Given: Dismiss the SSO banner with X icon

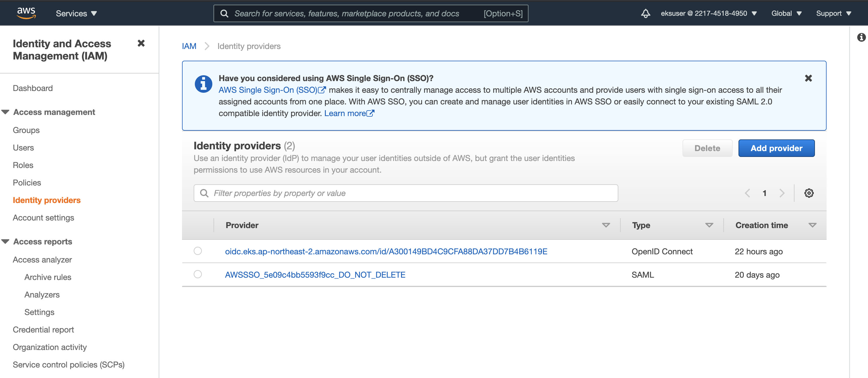Looking at the screenshot, I should click(x=808, y=78).
